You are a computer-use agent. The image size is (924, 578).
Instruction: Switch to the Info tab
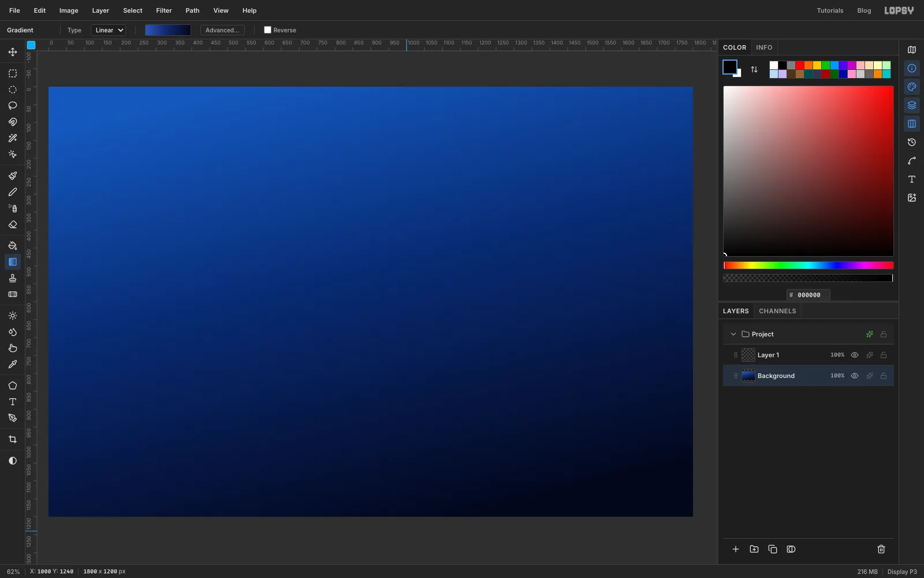[764, 47]
